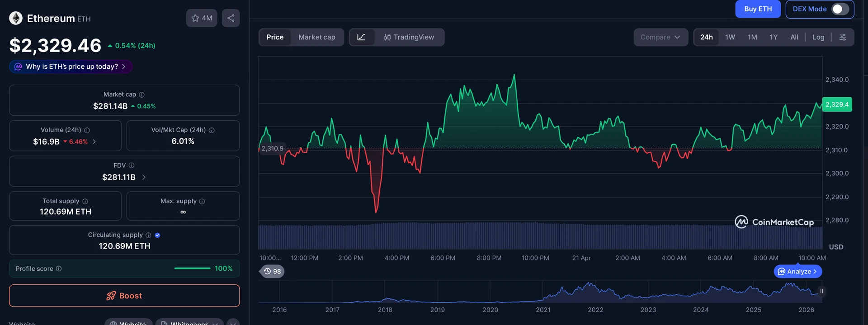Click the Ethereum coin logo

point(16,18)
